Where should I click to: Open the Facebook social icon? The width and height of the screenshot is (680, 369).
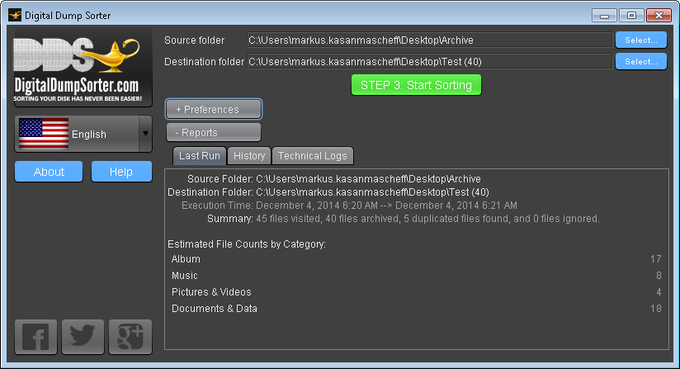(36, 337)
